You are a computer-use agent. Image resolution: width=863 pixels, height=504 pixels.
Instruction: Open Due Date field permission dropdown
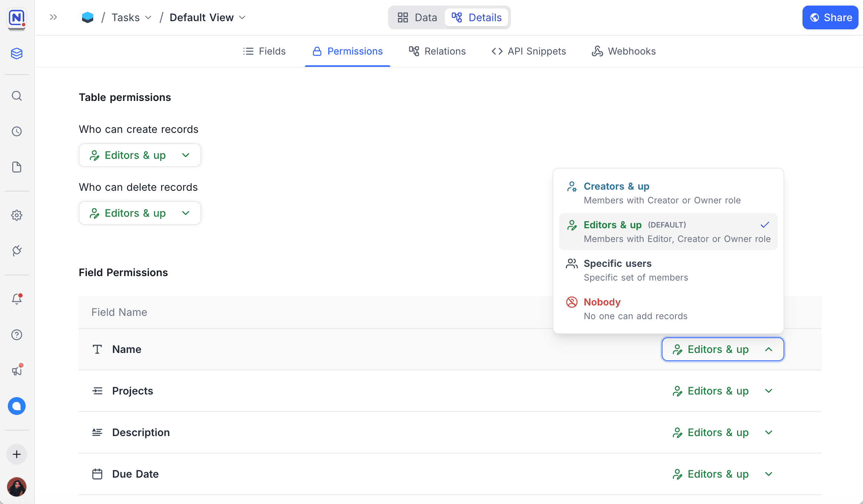722,474
